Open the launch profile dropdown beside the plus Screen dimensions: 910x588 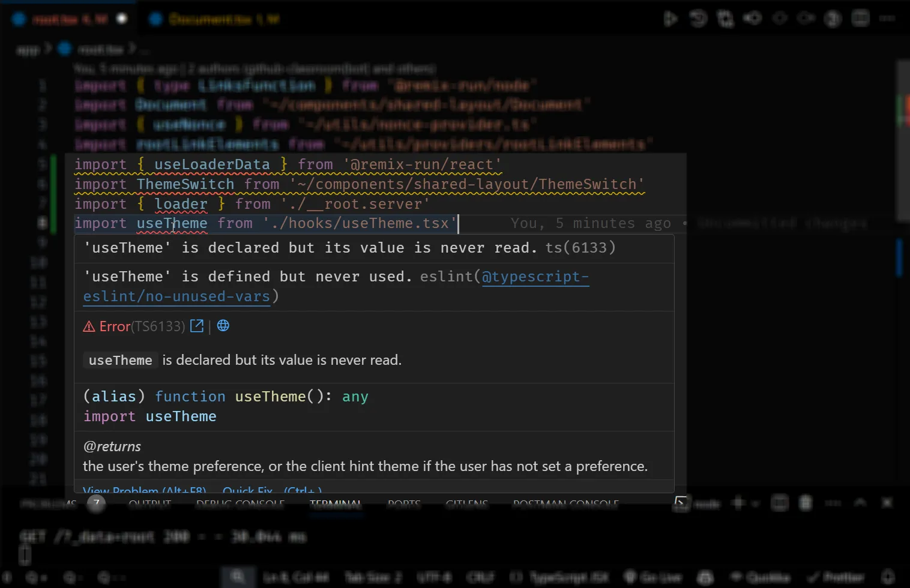755,503
